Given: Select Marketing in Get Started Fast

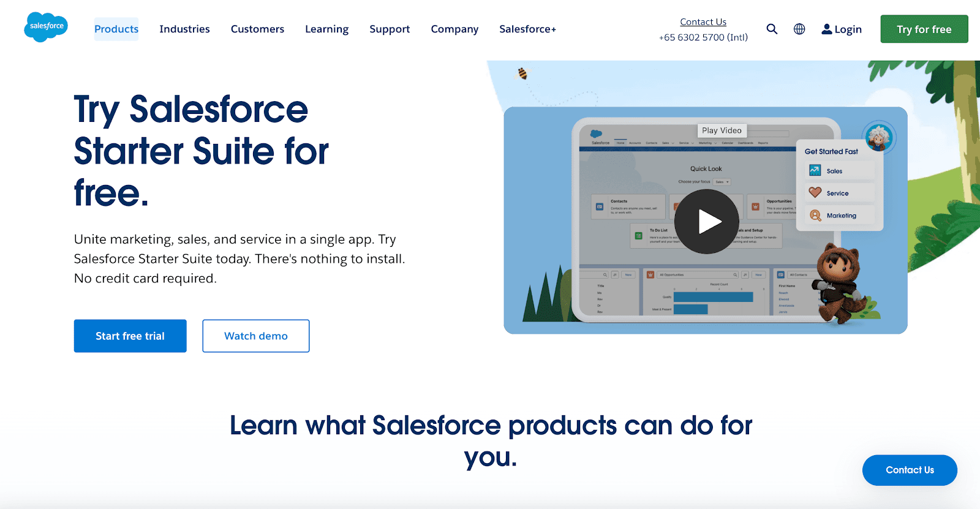Looking at the screenshot, I should click(x=839, y=216).
